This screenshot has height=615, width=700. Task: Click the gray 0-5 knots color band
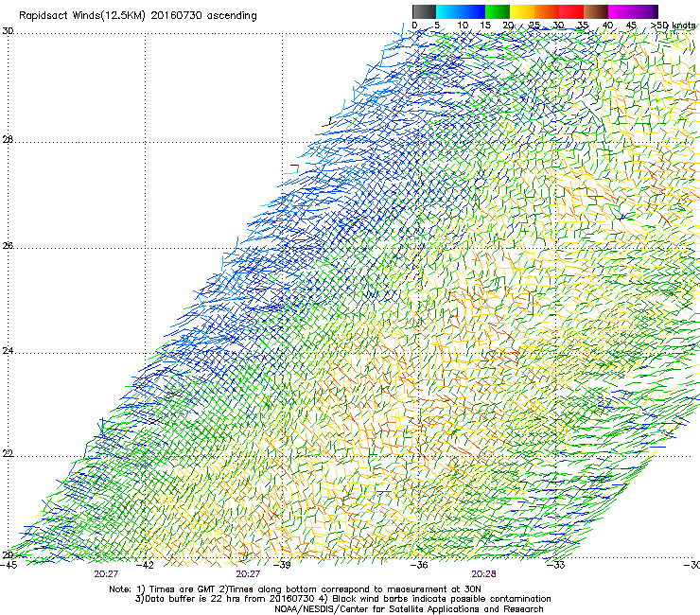point(424,11)
